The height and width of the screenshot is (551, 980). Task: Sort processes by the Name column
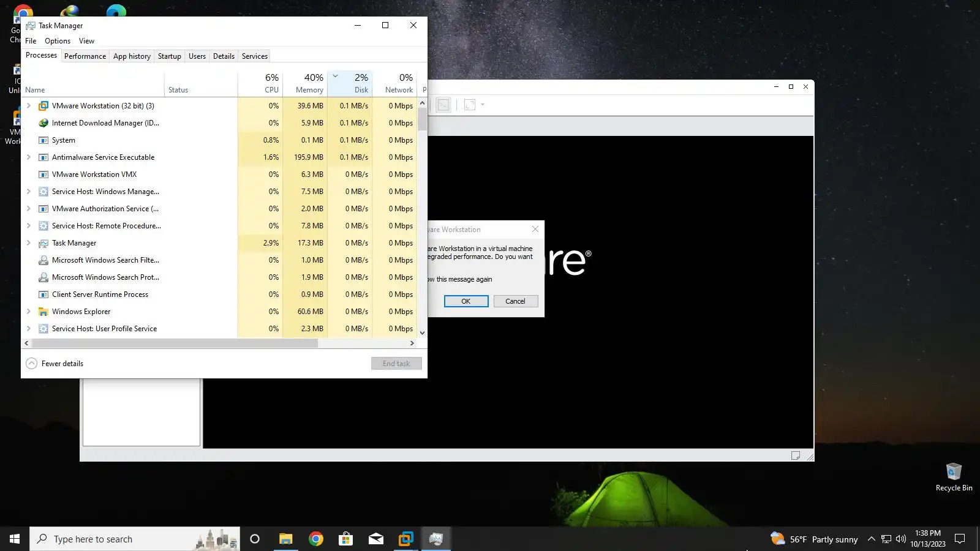click(92, 84)
